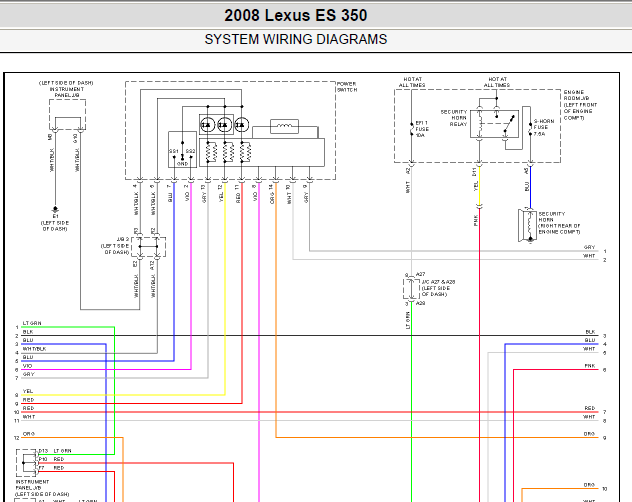
Task: Click the 'WHT' label at right terminal 2
Action: (589, 256)
